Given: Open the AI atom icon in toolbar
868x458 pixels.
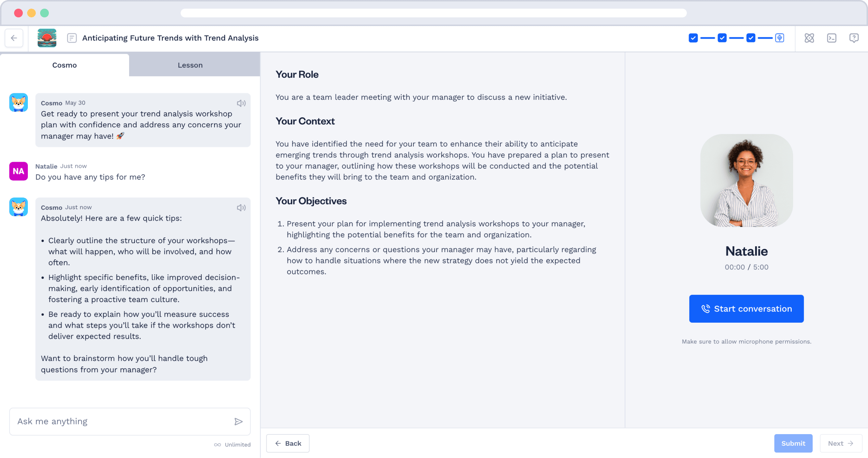Looking at the screenshot, I should tap(809, 38).
